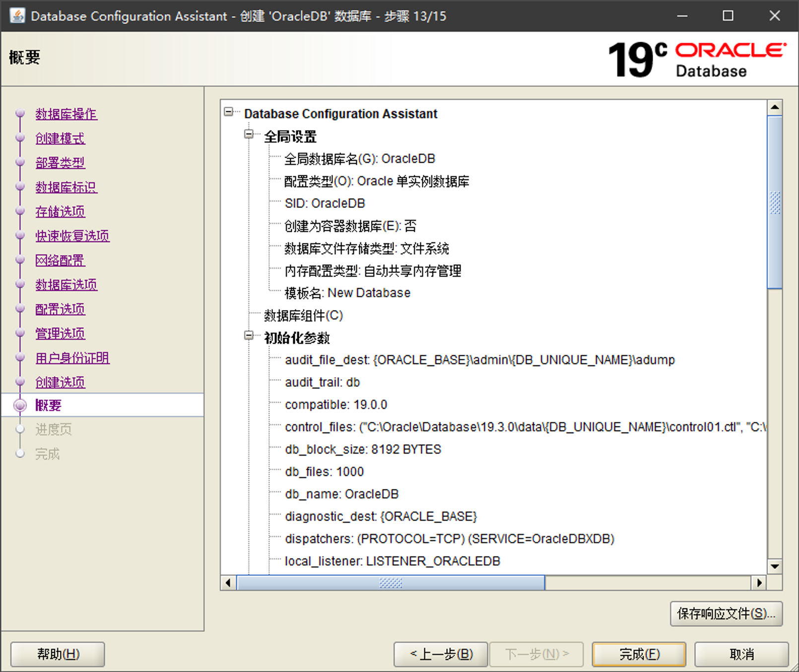Click the 概要 step bullet icon
The image size is (799, 672).
pos(20,405)
